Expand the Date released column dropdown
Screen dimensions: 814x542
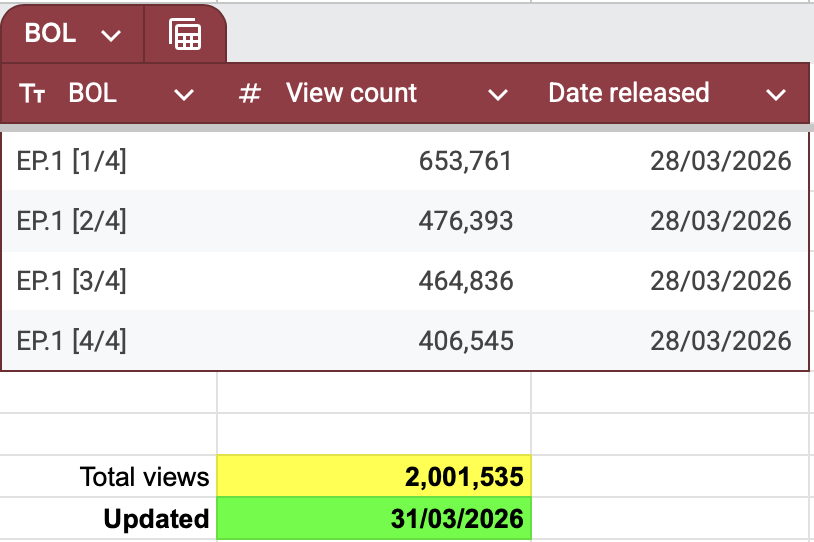(776, 94)
